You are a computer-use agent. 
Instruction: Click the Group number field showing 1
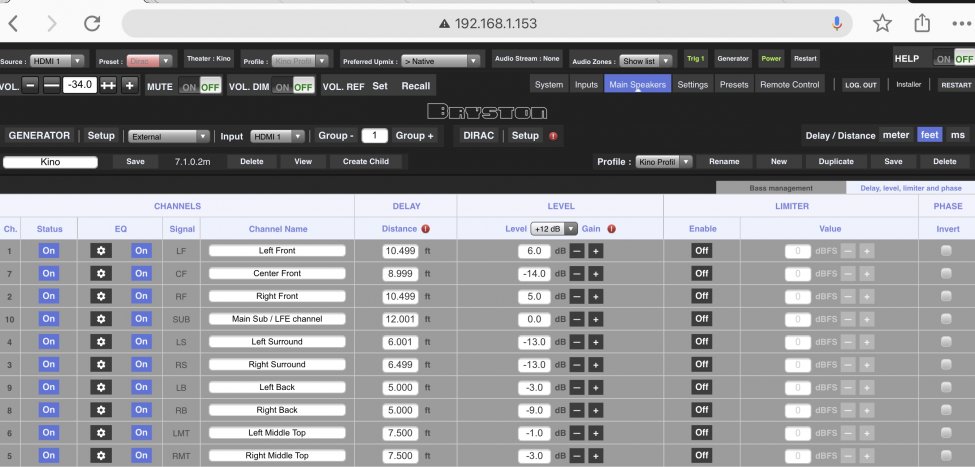pyautogui.click(x=374, y=136)
